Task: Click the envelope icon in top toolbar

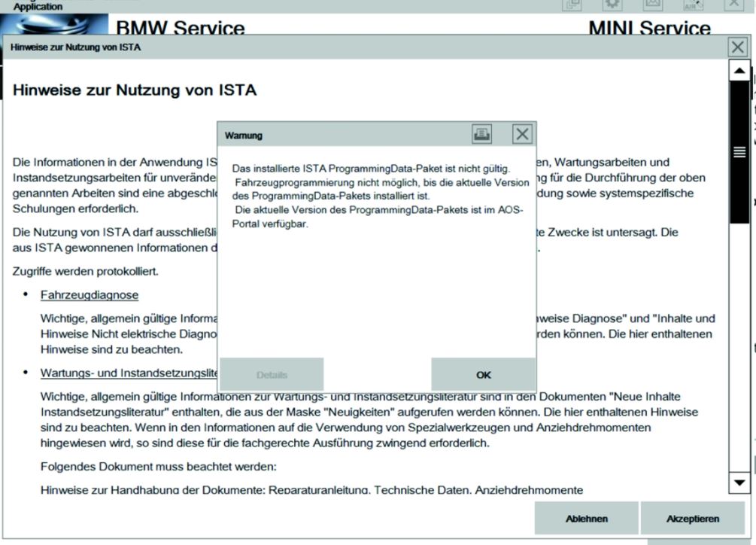Action: click(652, 5)
